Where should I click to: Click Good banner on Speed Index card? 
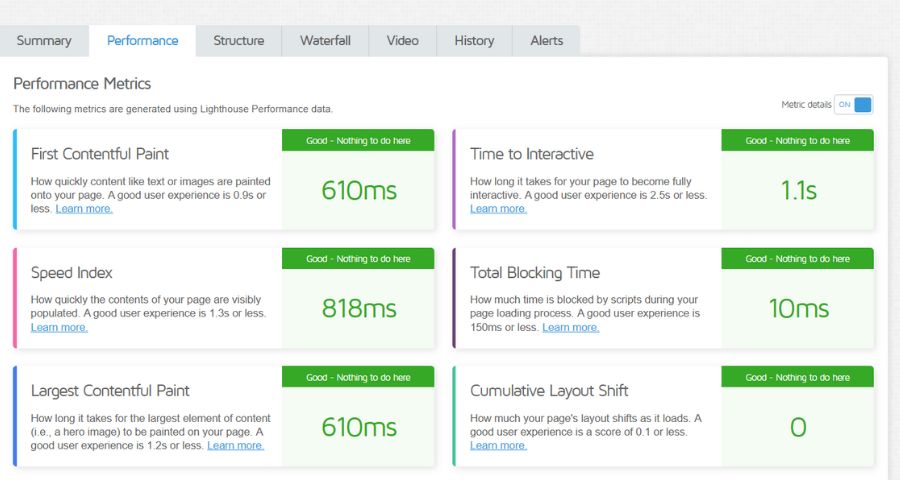coord(358,259)
